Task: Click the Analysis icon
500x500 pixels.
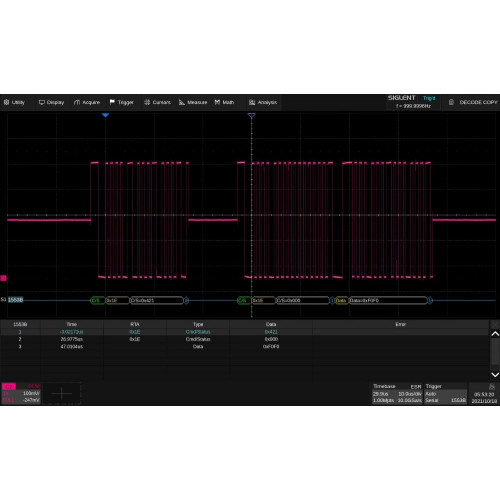Action: click(x=252, y=102)
